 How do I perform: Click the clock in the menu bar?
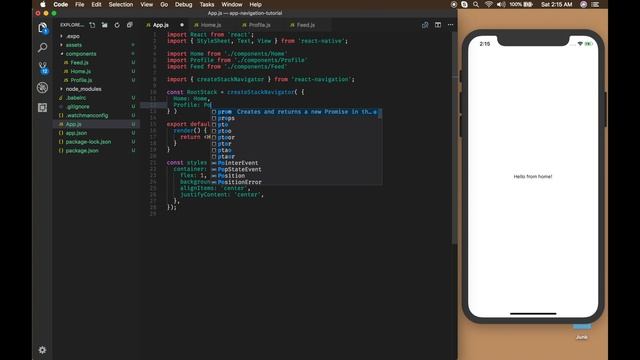click(x=556, y=4)
